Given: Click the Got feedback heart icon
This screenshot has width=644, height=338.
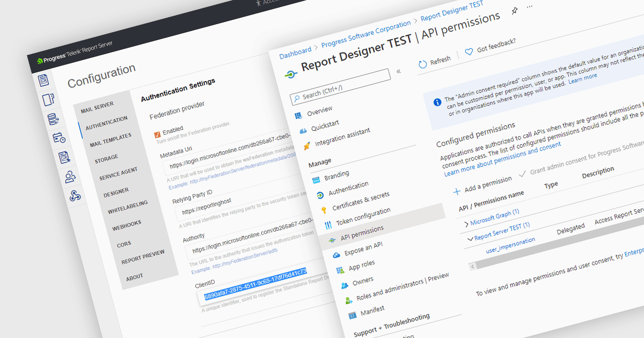Looking at the screenshot, I should click(x=469, y=52).
